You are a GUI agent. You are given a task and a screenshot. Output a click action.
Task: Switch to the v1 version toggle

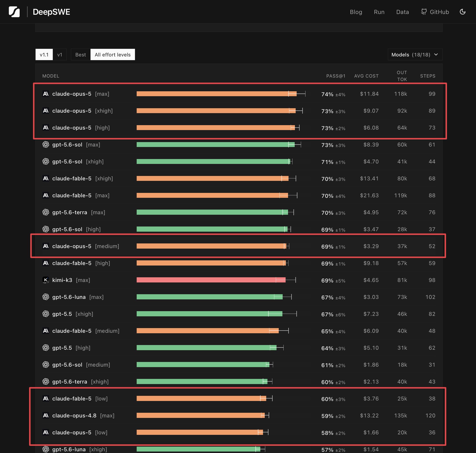tap(60, 54)
